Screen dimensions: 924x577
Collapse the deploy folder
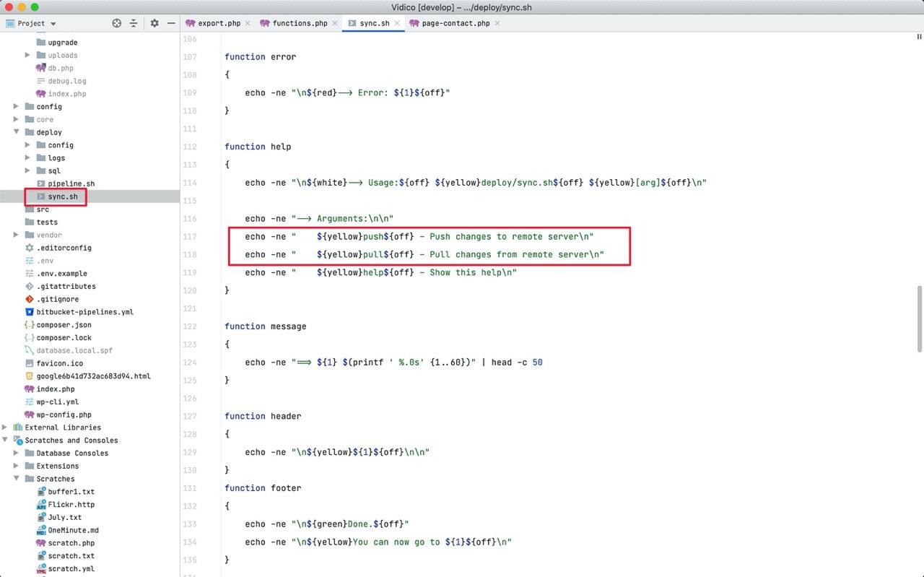(x=17, y=132)
